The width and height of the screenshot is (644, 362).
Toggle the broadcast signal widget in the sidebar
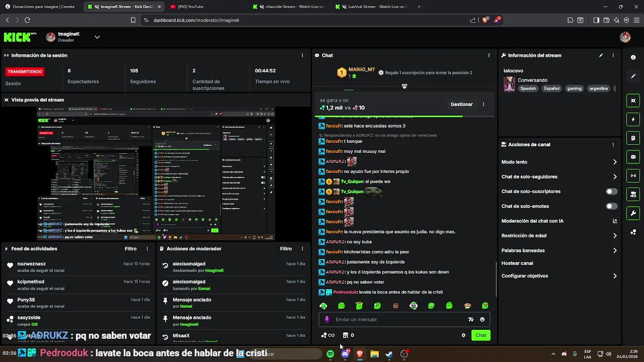click(x=633, y=175)
